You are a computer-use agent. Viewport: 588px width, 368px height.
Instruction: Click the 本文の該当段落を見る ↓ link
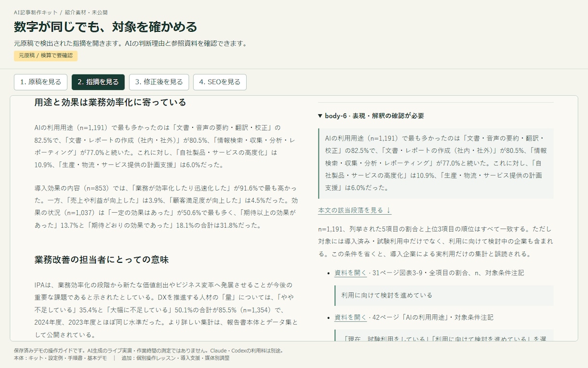(x=355, y=210)
